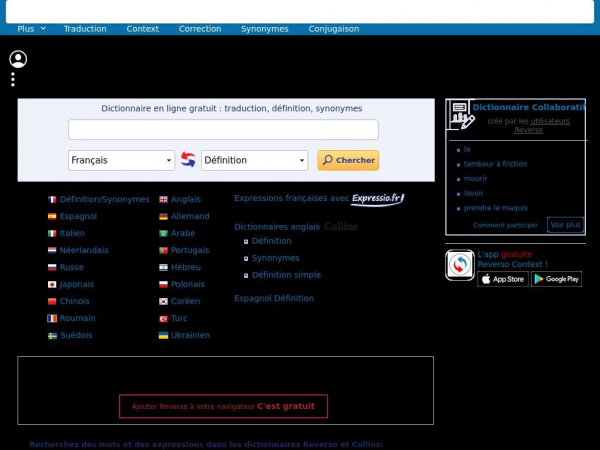This screenshot has height=450, width=600.
Task: Click the Collins logo
Action: point(341,227)
